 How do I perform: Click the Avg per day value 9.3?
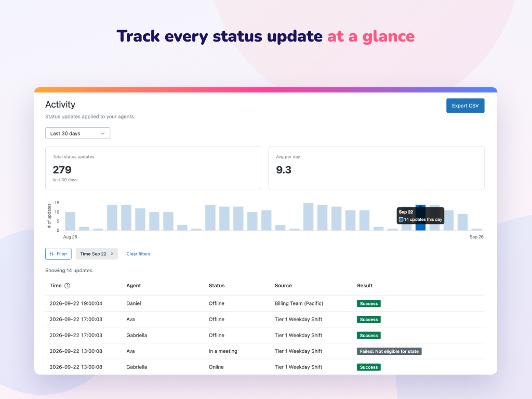(284, 170)
